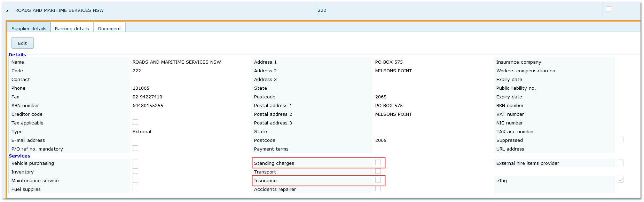644x202 pixels.
Task: Click the Postal address 3 label
Action: pyautogui.click(x=273, y=123)
